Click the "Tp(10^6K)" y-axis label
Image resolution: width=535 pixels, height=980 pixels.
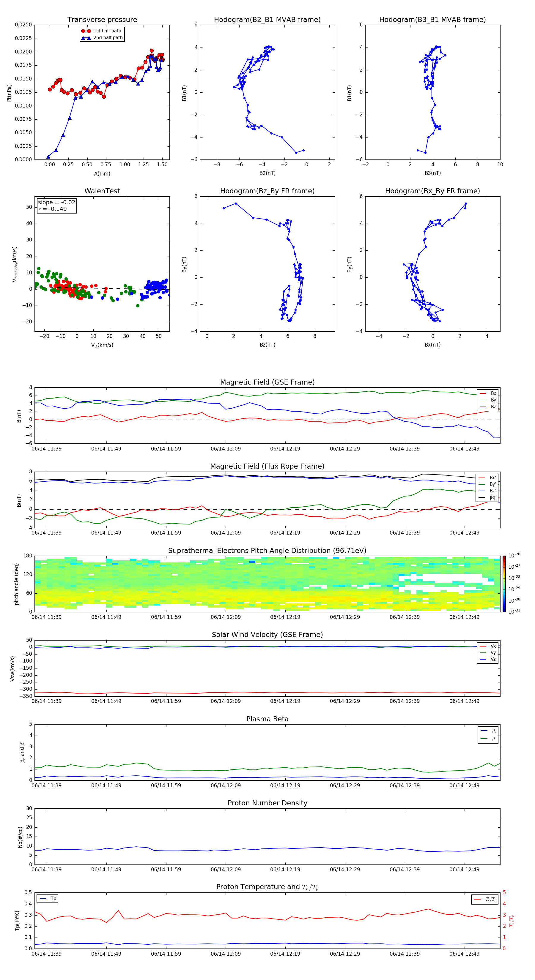(17, 921)
